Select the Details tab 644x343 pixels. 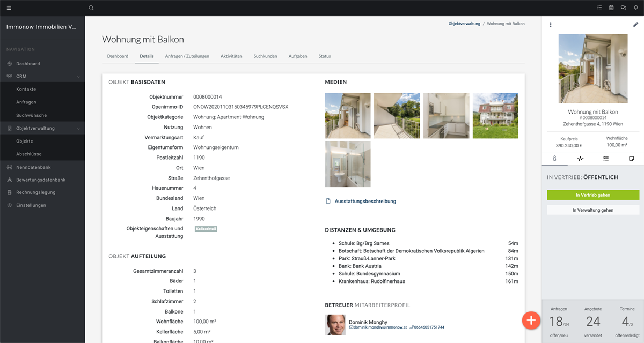pos(147,56)
